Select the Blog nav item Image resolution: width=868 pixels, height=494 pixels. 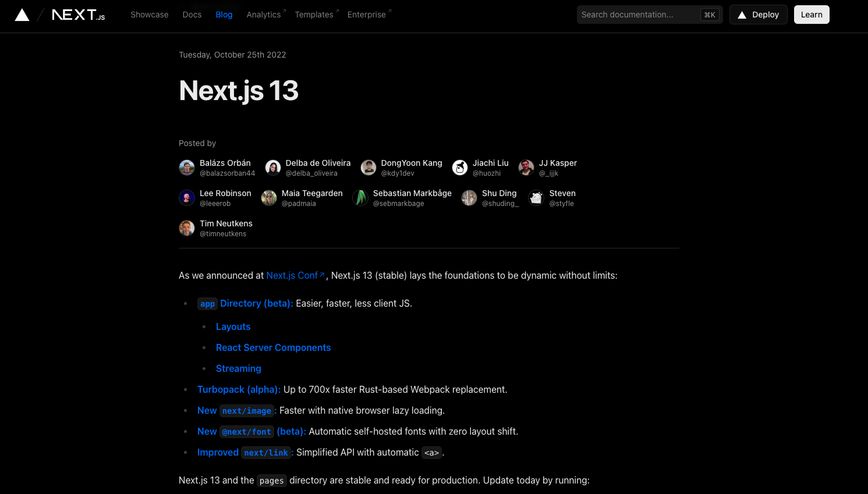(x=224, y=15)
